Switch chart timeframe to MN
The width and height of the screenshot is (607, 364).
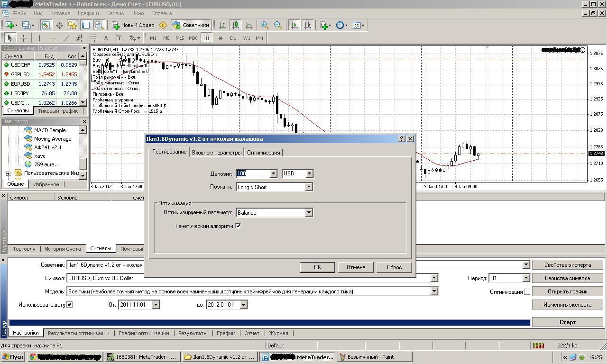[x=259, y=38]
